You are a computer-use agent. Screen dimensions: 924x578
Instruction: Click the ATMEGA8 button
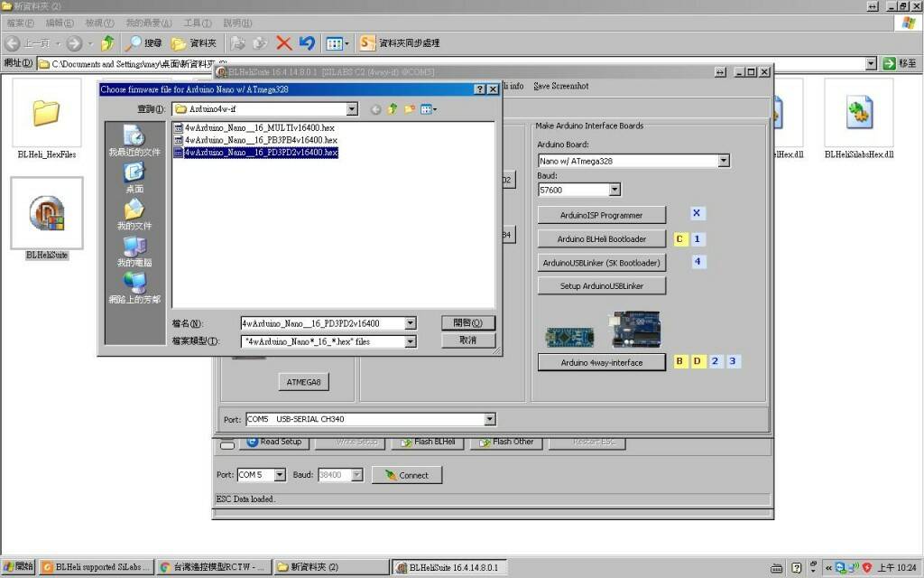(x=303, y=382)
